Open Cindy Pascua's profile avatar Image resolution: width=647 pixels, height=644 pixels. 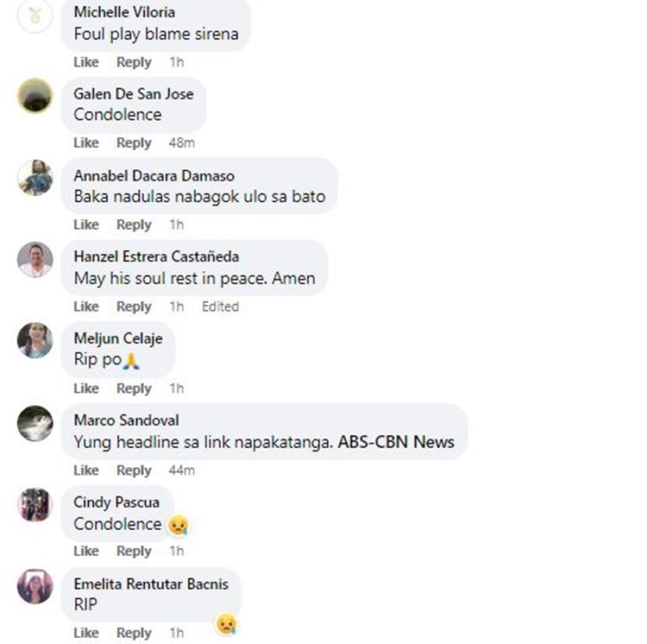pyautogui.click(x=35, y=504)
